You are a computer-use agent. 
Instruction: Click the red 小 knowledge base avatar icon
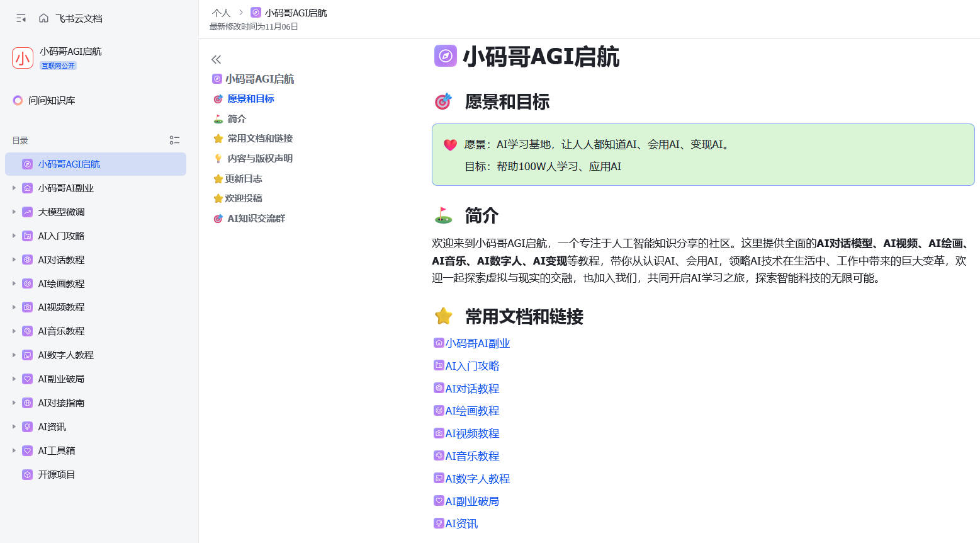coord(23,58)
